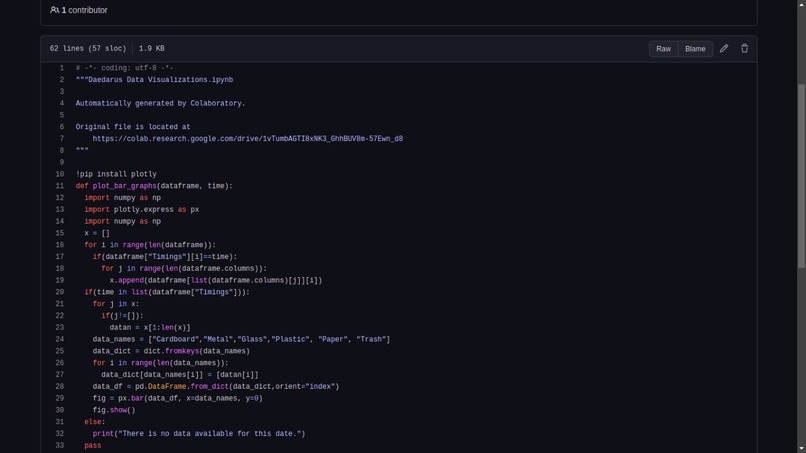Click the contributors people icon

(54, 10)
